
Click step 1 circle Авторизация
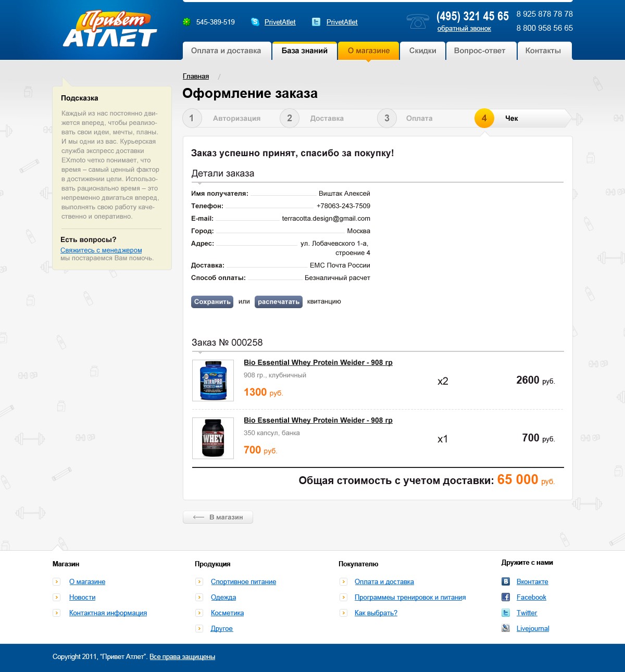[192, 118]
